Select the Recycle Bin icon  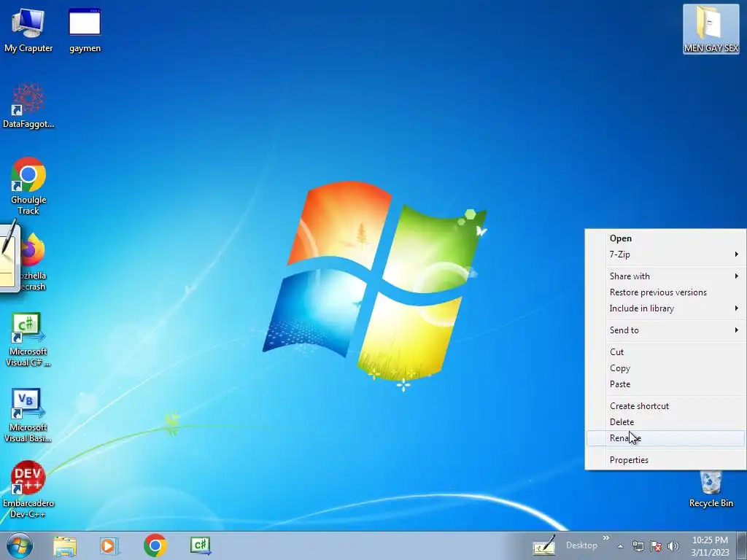pos(711,489)
